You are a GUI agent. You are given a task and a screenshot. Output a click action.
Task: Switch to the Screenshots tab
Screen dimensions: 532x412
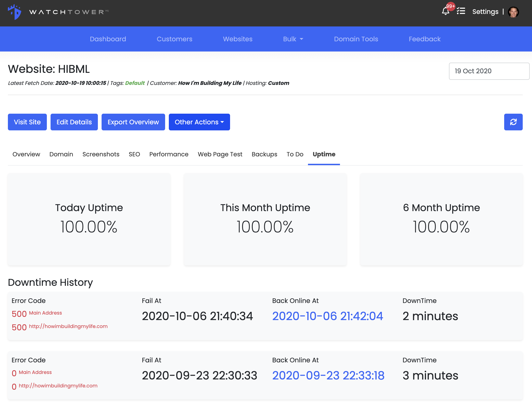(101, 154)
